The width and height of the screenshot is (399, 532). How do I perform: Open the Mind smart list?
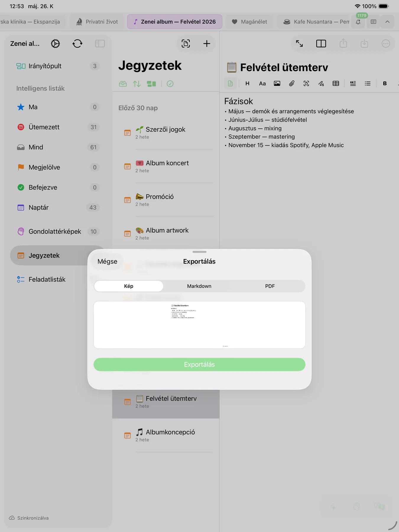[x=58, y=147]
